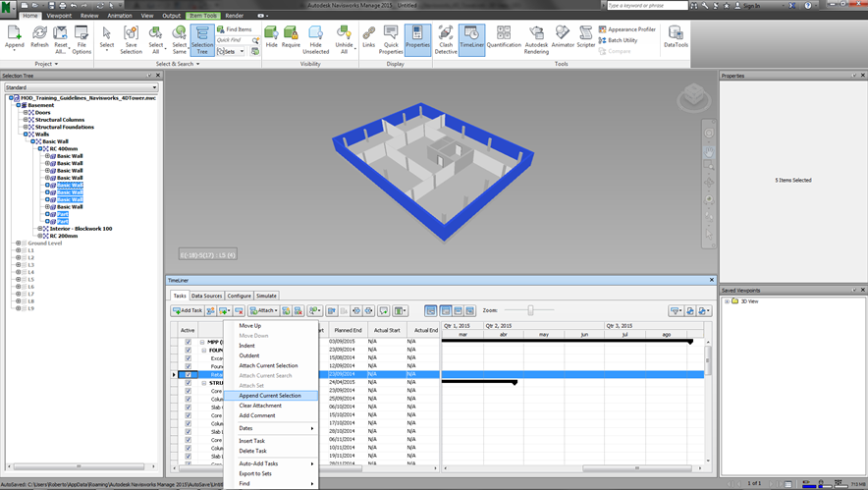Click the keyword search field
This screenshot has height=490, width=868.
pyautogui.click(x=647, y=6)
